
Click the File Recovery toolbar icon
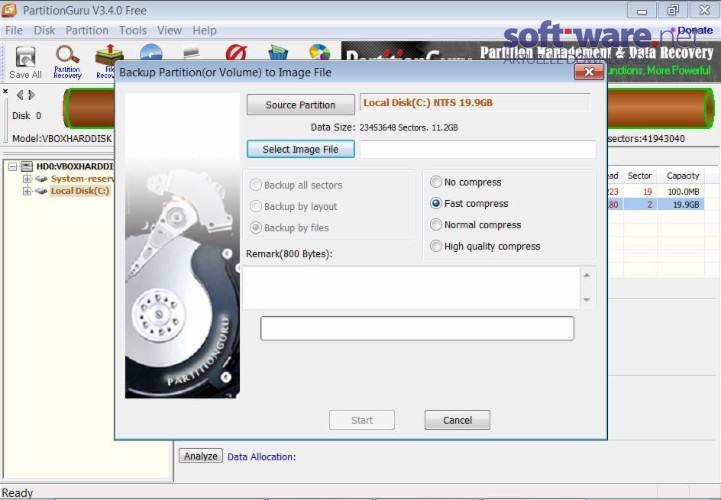[x=109, y=61]
